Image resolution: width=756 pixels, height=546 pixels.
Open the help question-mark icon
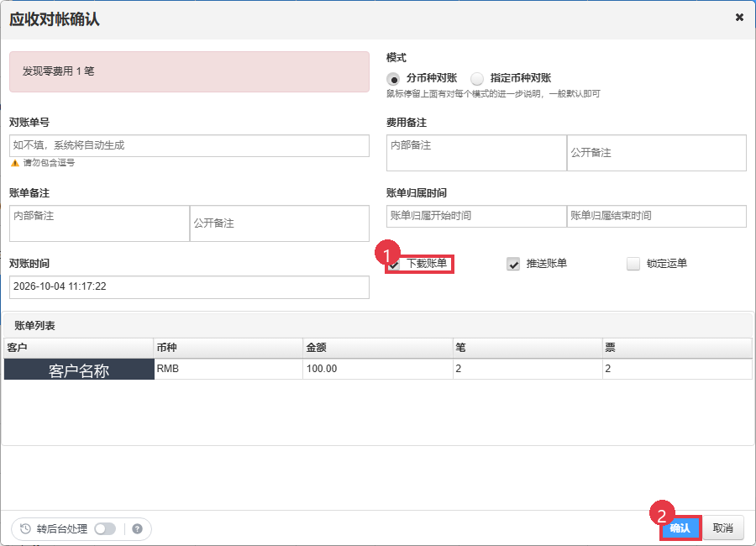[138, 529]
